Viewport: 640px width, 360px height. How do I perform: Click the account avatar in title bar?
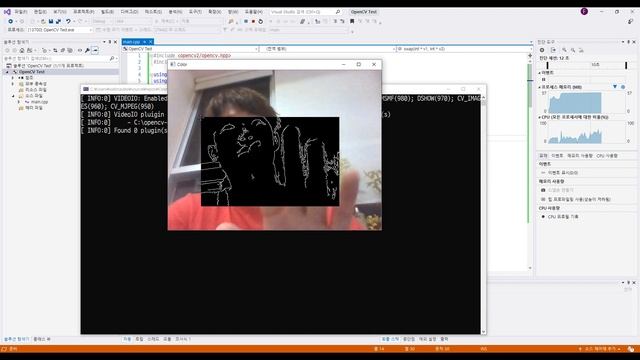click(x=584, y=11)
